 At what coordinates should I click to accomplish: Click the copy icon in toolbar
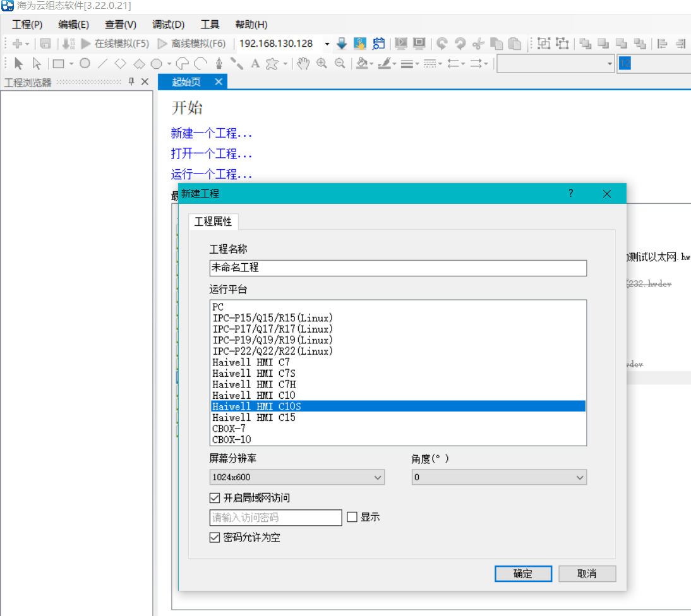tap(496, 44)
